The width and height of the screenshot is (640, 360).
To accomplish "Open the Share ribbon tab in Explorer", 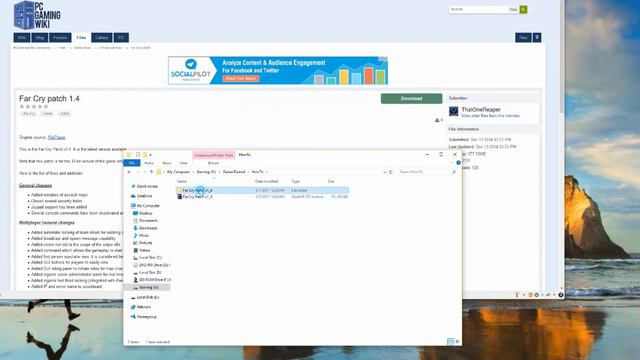I will click(167, 163).
